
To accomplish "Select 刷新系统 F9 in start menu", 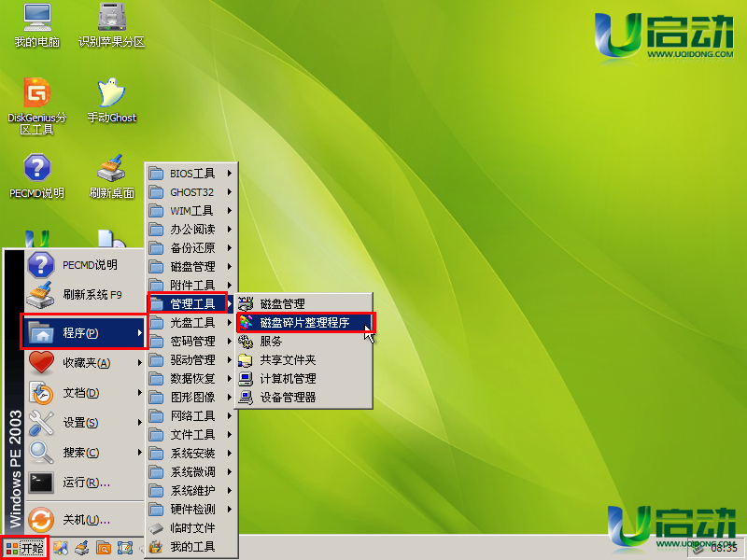I will click(84, 295).
